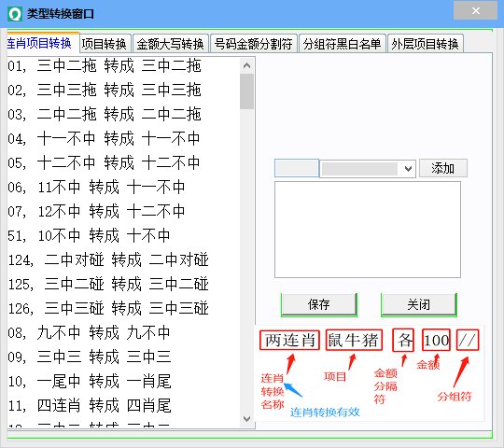
Task: Close the 类型转换窗口 window
Action: (475, 10)
